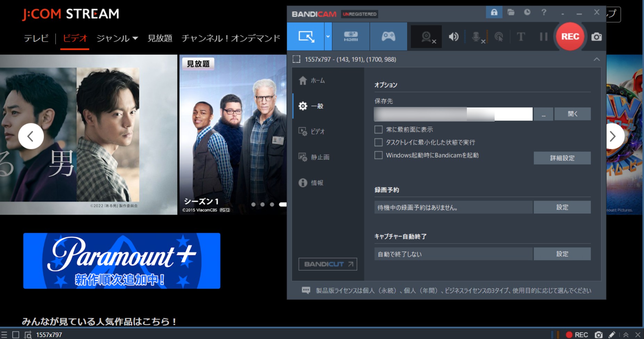Click 待機中の録画予約はありません text
The image size is (644, 339).
pos(418,208)
